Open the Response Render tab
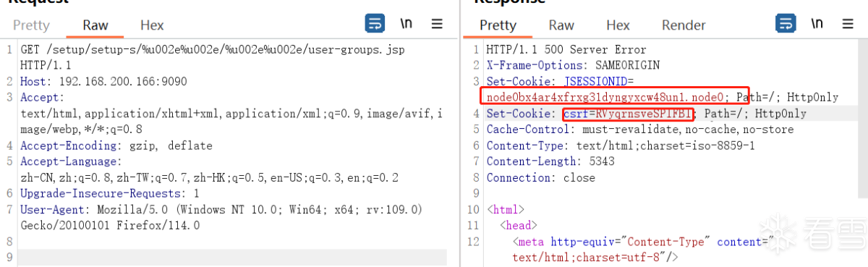The width and height of the screenshot is (868, 267). [684, 25]
